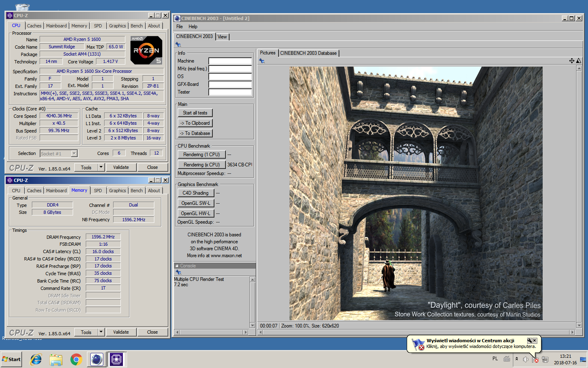Start the C4D Shading test
This screenshot has height=368, width=588.
click(196, 193)
